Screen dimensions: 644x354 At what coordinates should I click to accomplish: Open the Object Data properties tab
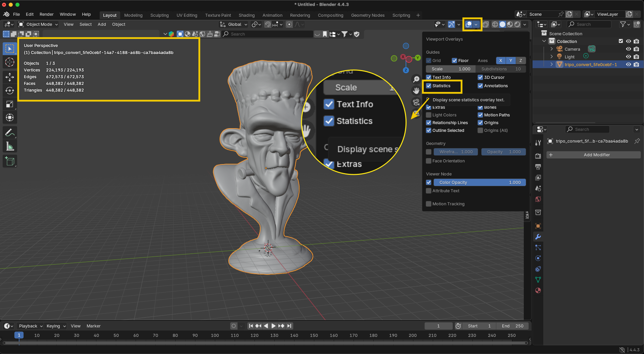point(538,280)
